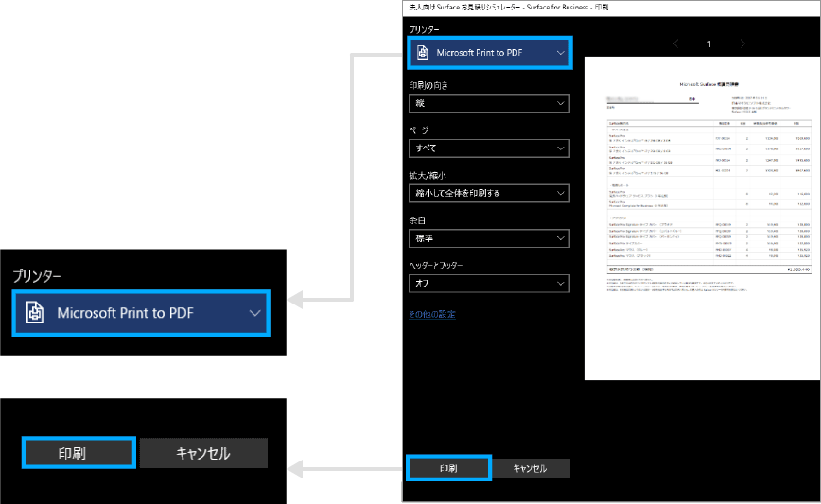The width and height of the screenshot is (821, 504).
Task: Open the ヘッダーとフッター dropdown set to オフ
Action: [x=489, y=283]
